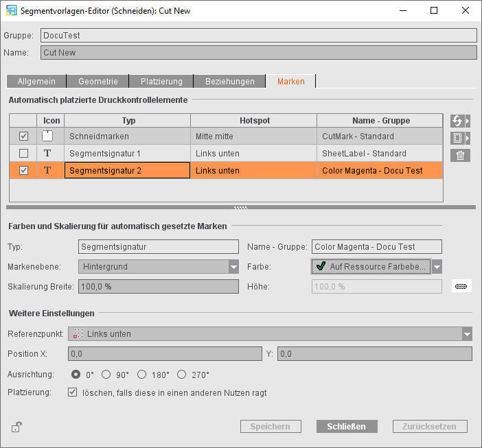This screenshot has height=448, width=482.
Task: Click the Zurücksetzen button
Action: (430, 427)
